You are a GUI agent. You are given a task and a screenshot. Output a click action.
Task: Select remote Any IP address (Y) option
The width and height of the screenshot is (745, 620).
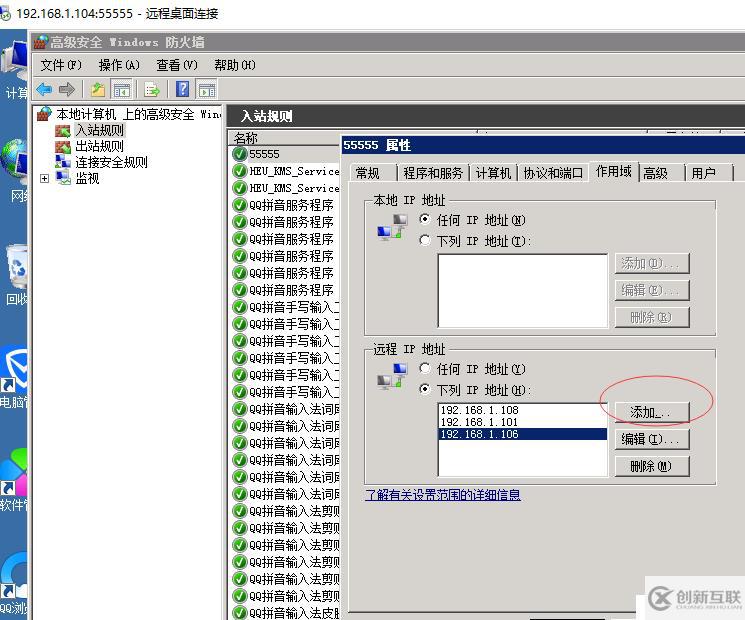pos(425,368)
